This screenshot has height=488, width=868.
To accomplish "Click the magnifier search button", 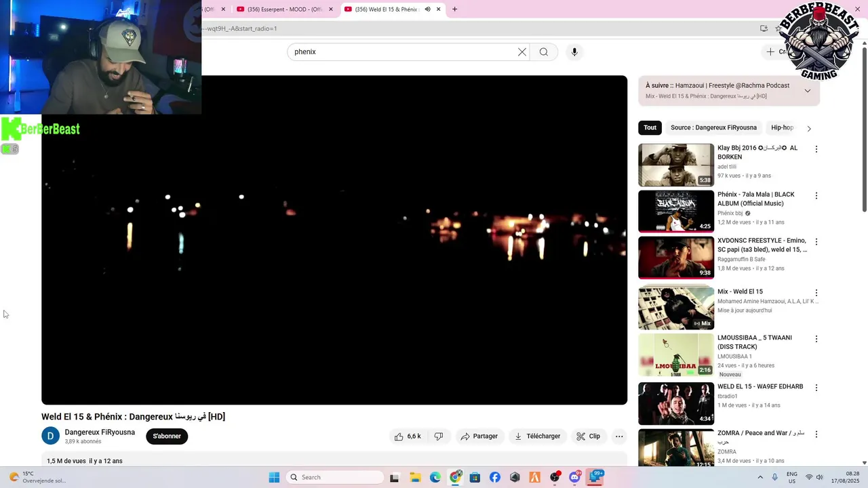I will (544, 52).
